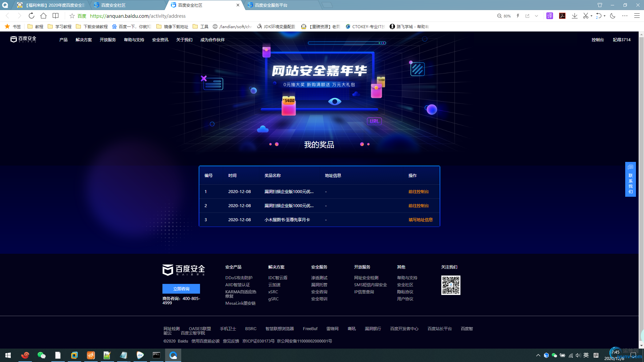This screenshot has height=362, width=644.
Task: Open the Windows Start menu
Action: coord(8,355)
